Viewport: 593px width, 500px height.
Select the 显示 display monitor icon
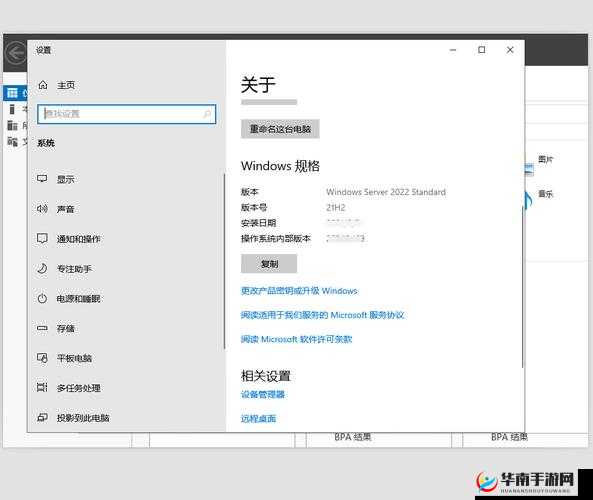tap(42, 179)
